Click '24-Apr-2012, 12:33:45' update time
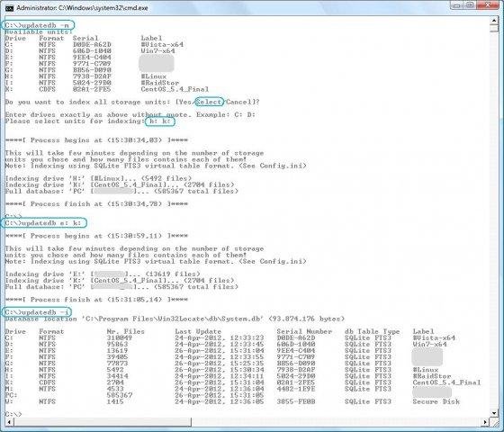The width and height of the screenshot is (504, 432). pyautogui.click(x=220, y=344)
